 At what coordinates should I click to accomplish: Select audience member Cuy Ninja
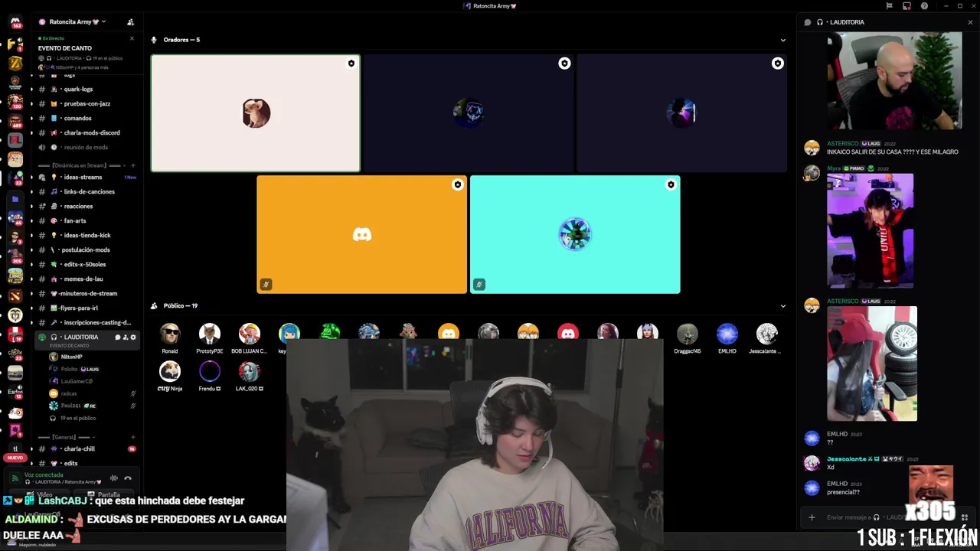(170, 377)
